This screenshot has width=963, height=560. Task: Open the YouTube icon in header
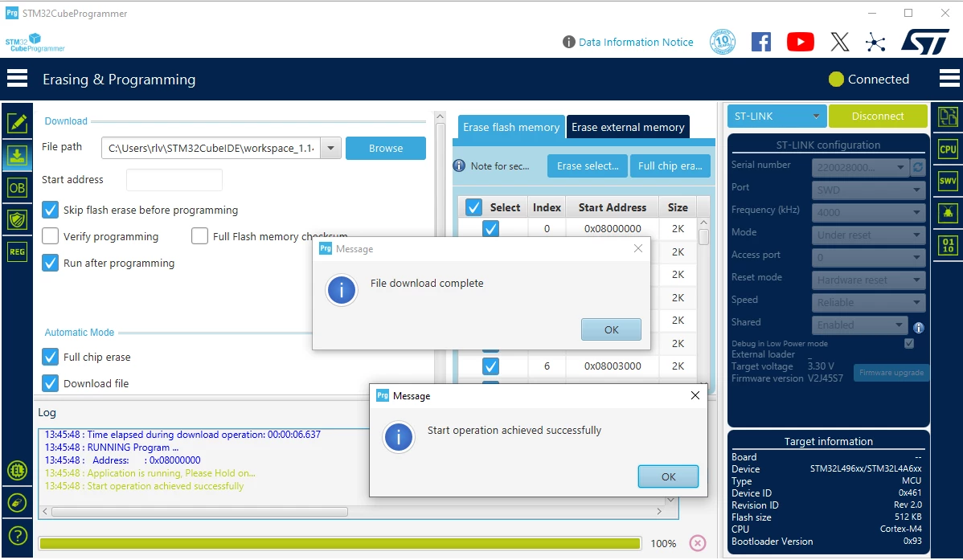(801, 42)
